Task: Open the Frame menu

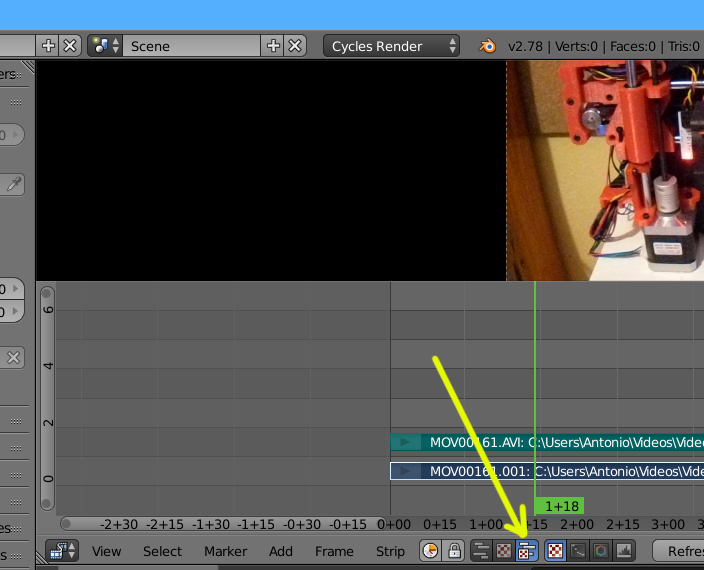Action: click(x=334, y=551)
